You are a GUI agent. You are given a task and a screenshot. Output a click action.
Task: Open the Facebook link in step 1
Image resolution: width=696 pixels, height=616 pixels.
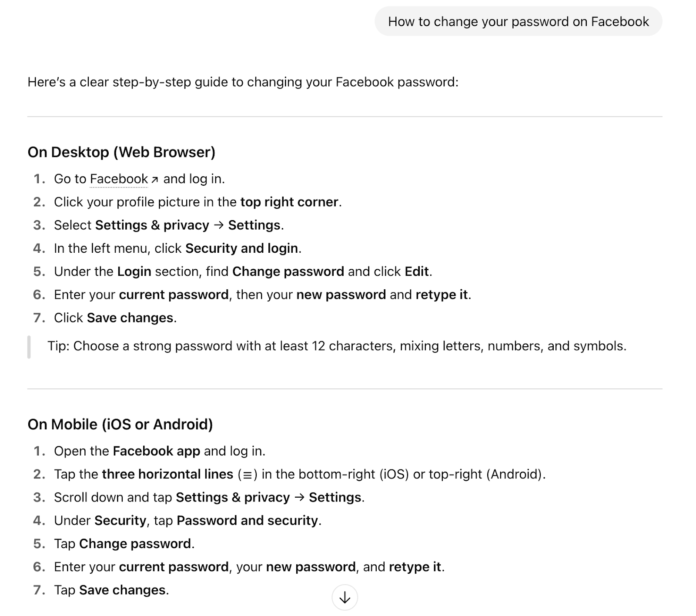(118, 179)
